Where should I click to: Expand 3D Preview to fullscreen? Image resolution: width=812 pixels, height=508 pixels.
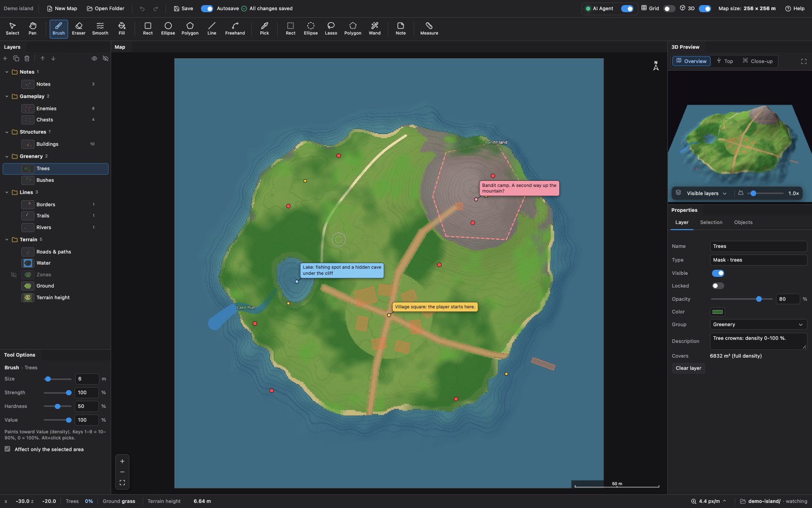click(804, 61)
